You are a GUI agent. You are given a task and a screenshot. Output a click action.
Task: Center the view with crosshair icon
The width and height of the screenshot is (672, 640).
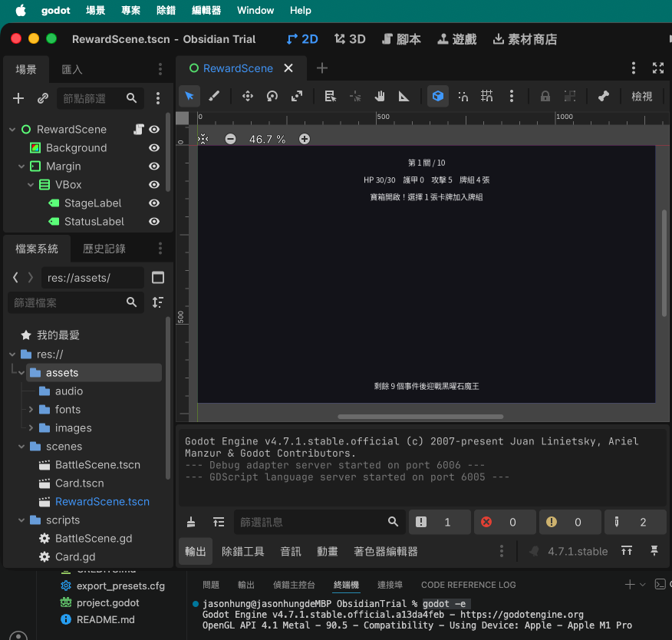click(x=203, y=139)
